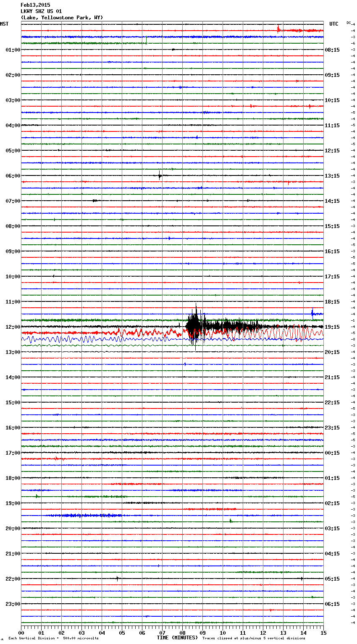This screenshot has height=644, width=357.
Task: Select the 23:00 MST row label
Action: pyautogui.click(x=13, y=604)
